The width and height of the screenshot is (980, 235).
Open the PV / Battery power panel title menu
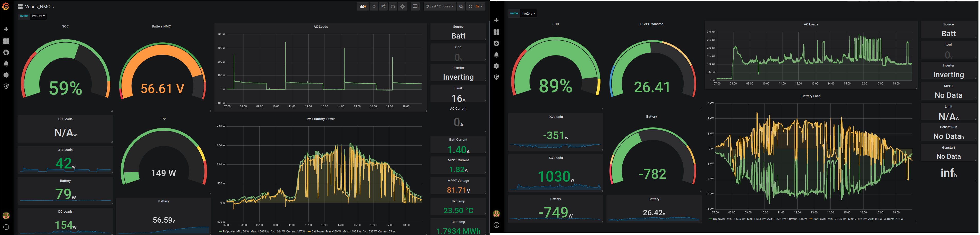(x=320, y=119)
